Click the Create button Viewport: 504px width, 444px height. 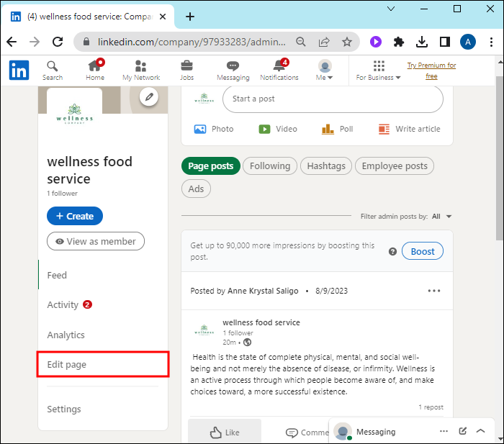[x=75, y=216]
